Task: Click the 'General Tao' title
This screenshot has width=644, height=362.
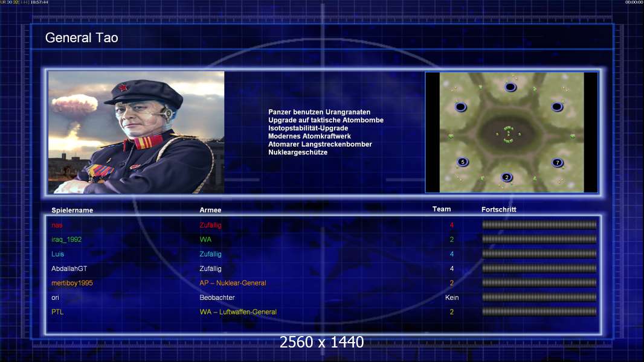Action: point(82,38)
